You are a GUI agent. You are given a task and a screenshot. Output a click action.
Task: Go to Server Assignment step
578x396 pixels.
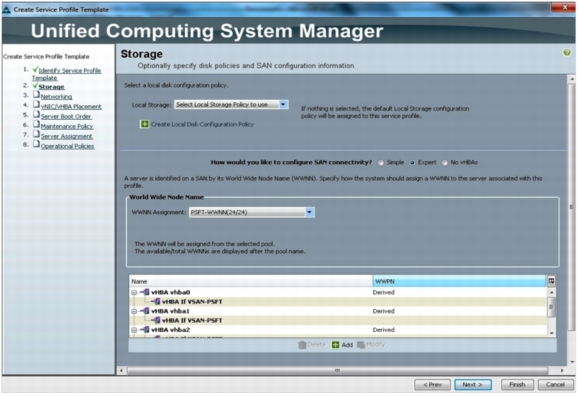(x=67, y=136)
